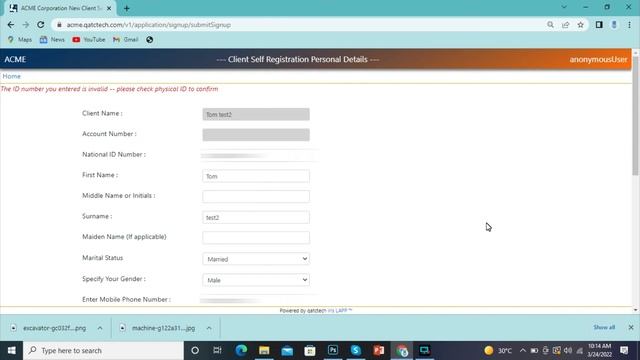Close the ACME Corporation tab
The width and height of the screenshot is (640, 360).
[x=109, y=8]
